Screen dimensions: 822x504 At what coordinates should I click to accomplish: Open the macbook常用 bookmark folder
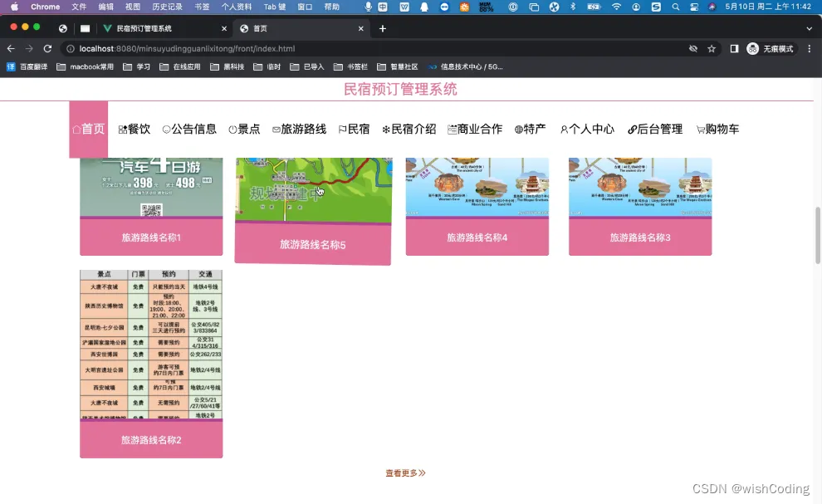click(x=85, y=66)
